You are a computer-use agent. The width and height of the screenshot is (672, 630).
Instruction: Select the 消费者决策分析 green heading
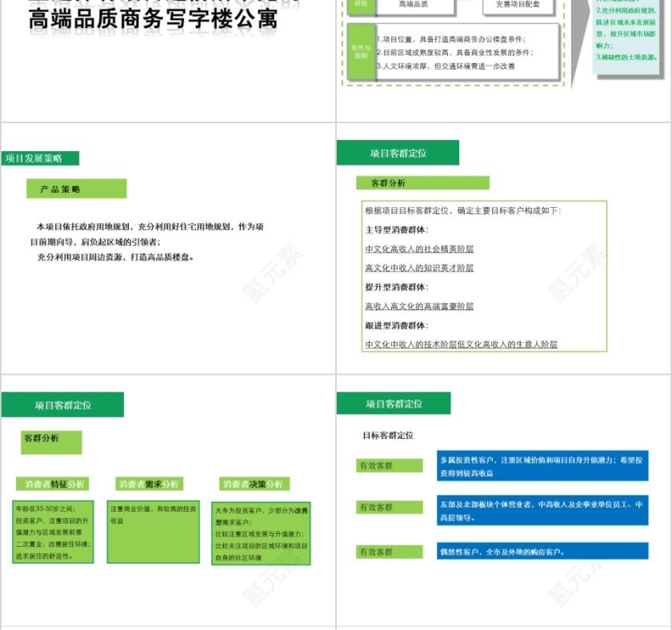tap(256, 484)
